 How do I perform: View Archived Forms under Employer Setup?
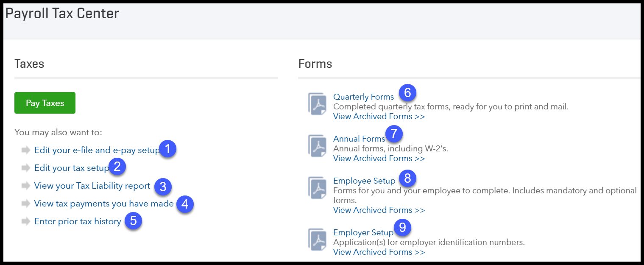379,252
